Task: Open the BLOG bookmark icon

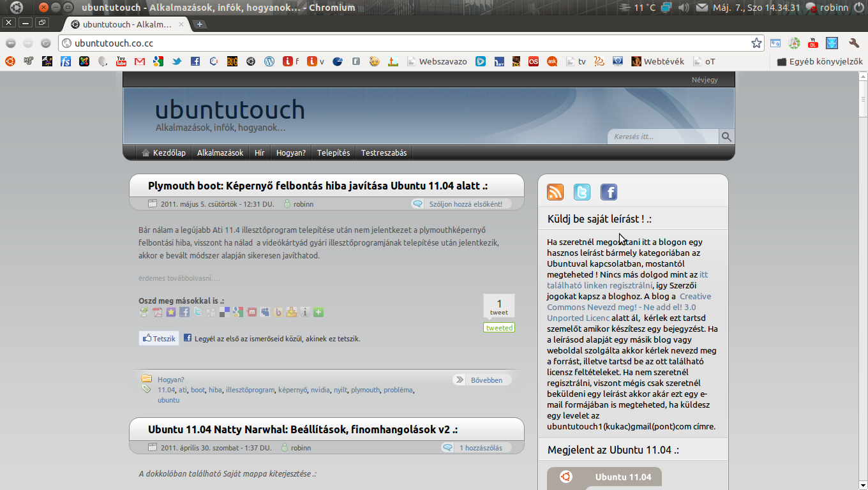Action: click(x=232, y=61)
